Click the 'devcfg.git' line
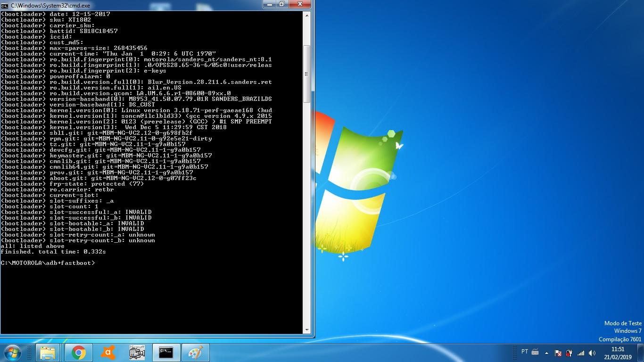 click(x=100, y=150)
